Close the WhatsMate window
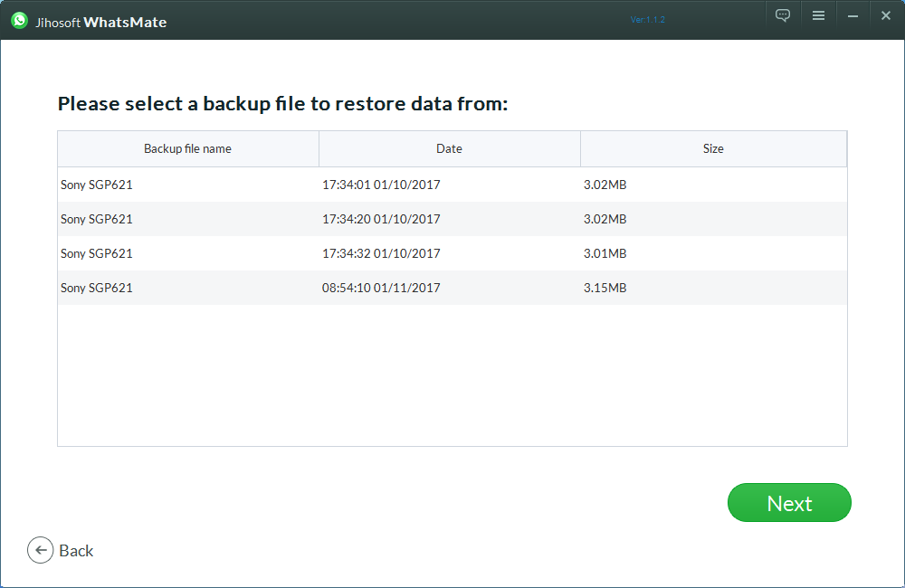The image size is (905, 588). (x=886, y=15)
